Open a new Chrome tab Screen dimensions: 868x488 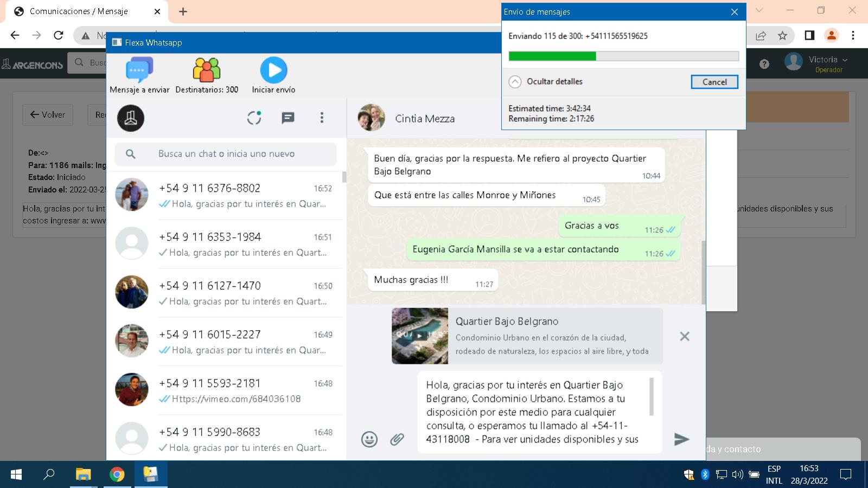click(x=183, y=11)
